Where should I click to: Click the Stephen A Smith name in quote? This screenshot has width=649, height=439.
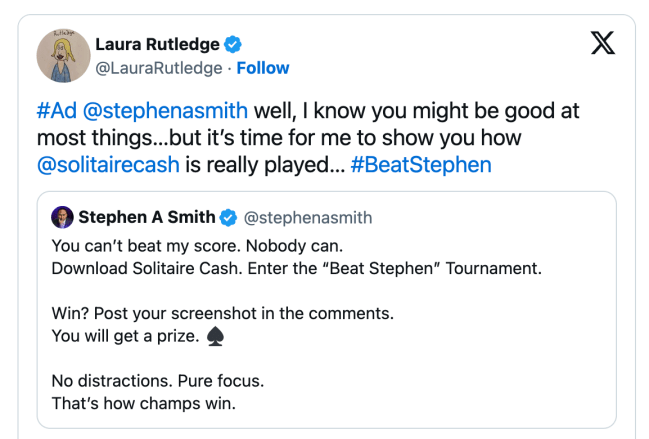coord(146,217)
